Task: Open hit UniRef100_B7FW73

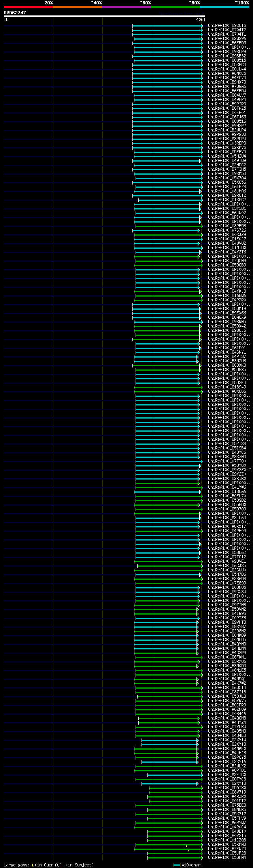Action: pos(227,849)
